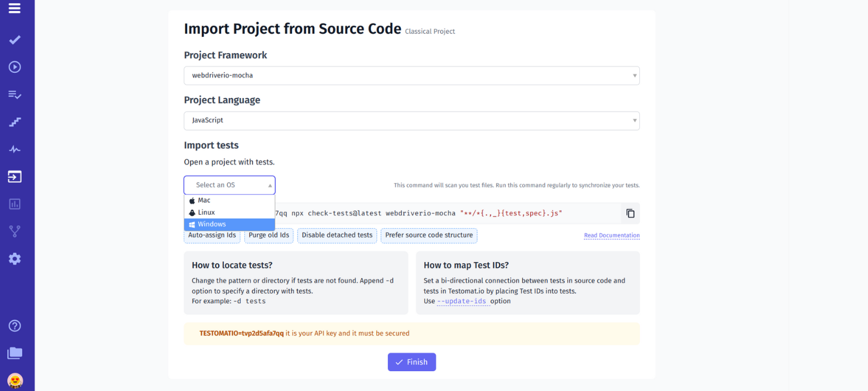Collapse the Select an OS dropdown
Viewport: 868px width, 391px height.
(229, 184)
